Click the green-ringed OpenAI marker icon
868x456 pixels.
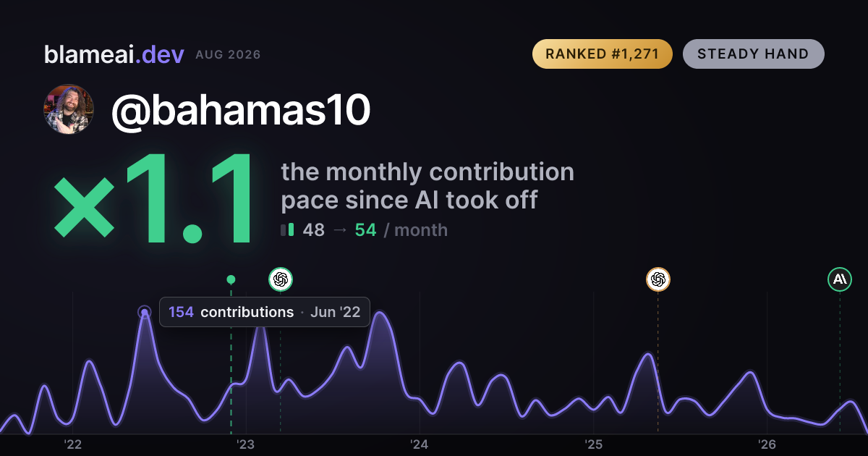[x=281, y=279]
